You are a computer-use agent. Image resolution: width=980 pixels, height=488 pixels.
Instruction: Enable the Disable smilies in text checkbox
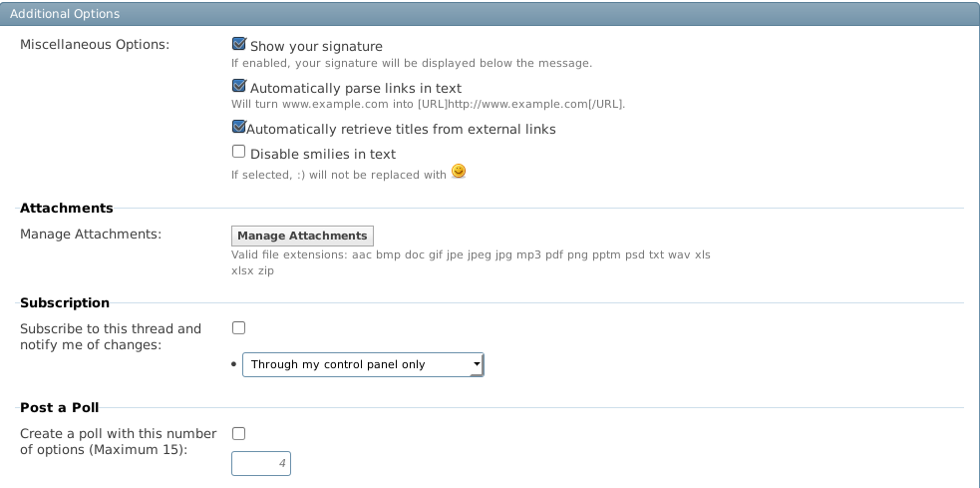click(238, 152)
